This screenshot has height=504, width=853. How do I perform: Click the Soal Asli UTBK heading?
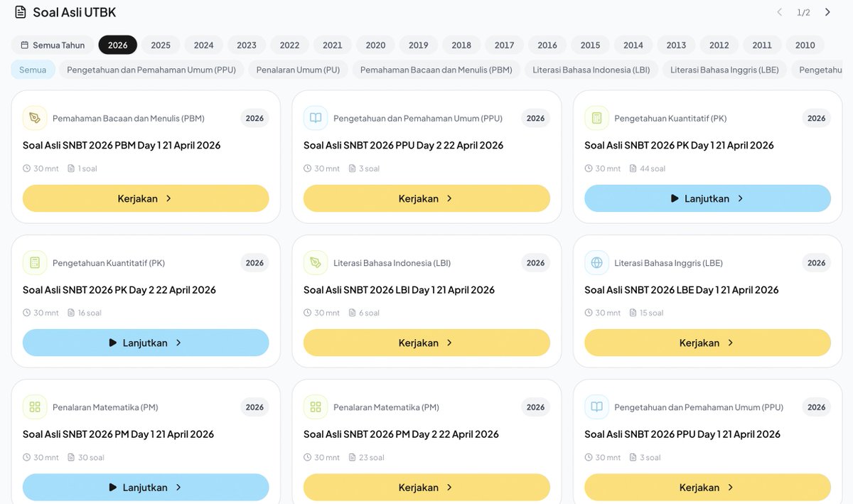(75, 12)
